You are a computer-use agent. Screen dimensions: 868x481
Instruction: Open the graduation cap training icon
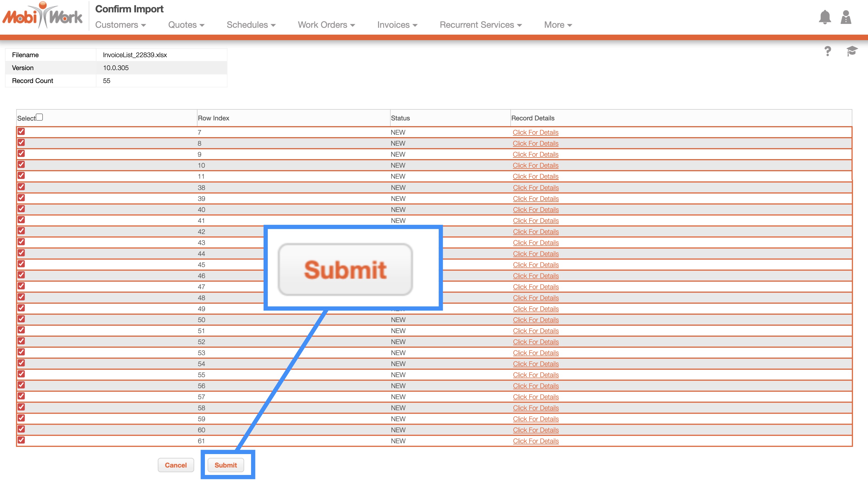(852, 51)
